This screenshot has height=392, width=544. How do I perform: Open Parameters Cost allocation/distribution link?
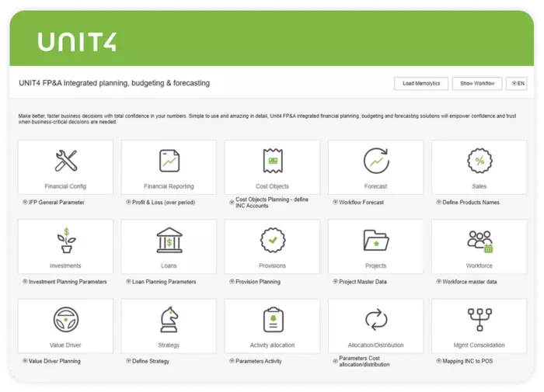(x=361, y=361)
